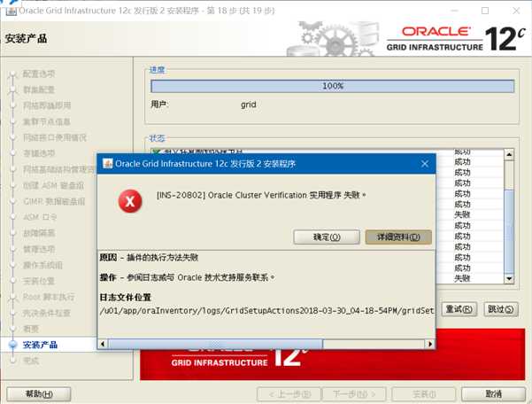Select the 管理选项 step in the sidebar
The width and height of the screenshot is (532, 404).
pos(39,249)
